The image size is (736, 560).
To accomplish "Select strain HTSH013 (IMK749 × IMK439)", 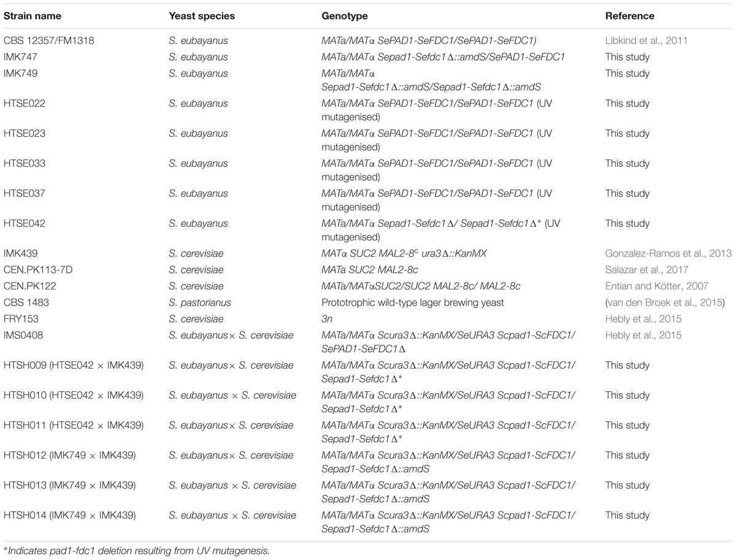I will click(x=69, y=486).
